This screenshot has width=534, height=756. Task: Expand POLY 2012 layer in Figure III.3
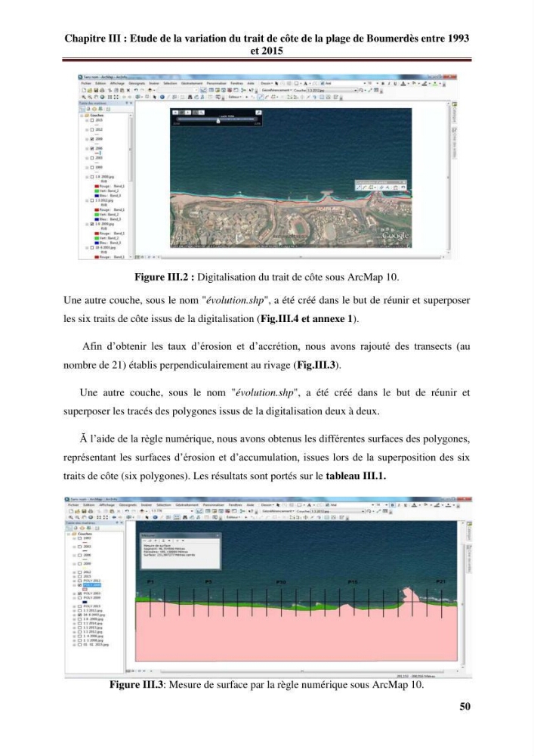tap(74, 581)
